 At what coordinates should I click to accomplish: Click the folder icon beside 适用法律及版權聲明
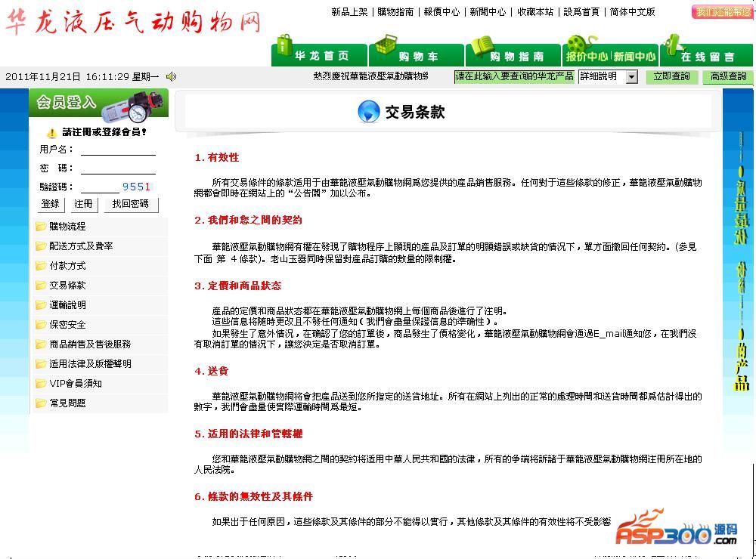[41, 364]
